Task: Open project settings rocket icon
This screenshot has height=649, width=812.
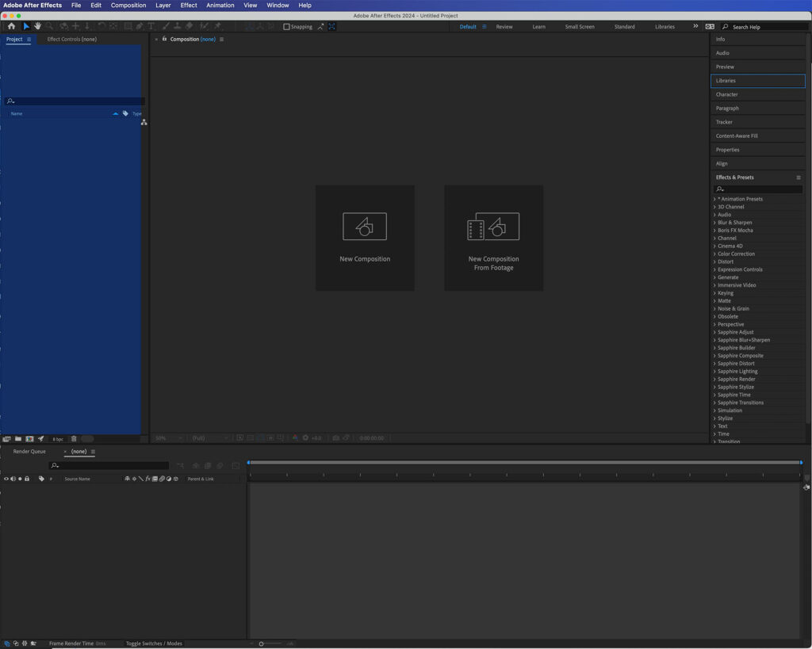Action: [41, 439]
